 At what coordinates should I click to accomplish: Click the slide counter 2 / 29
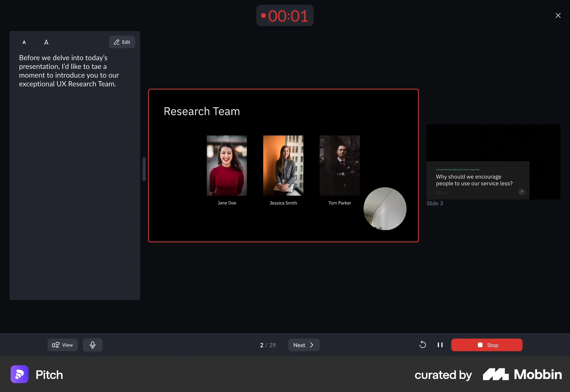pos(267,345)
